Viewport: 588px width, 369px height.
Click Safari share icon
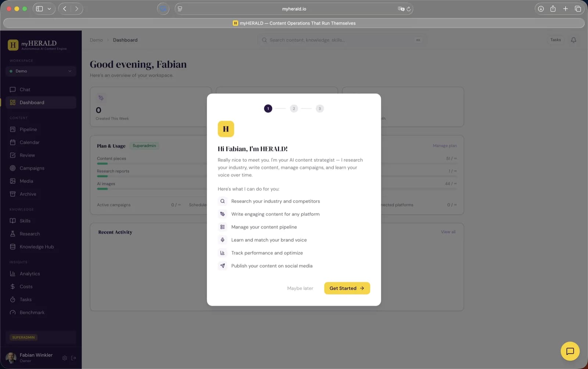tap(553, 8)
